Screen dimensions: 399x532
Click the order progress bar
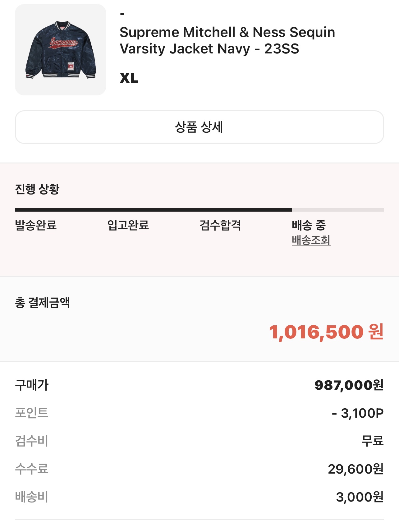[x=199, y=210]
